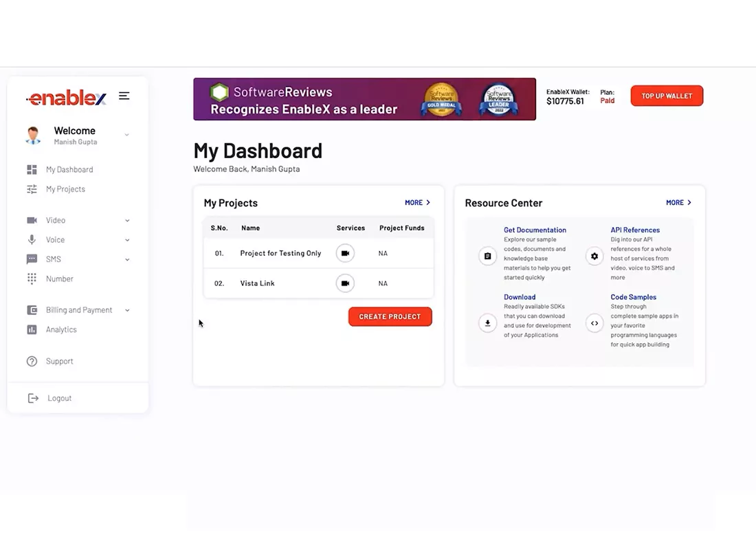
Task: Click the TOP UP WALLET button
Action: 667,96
